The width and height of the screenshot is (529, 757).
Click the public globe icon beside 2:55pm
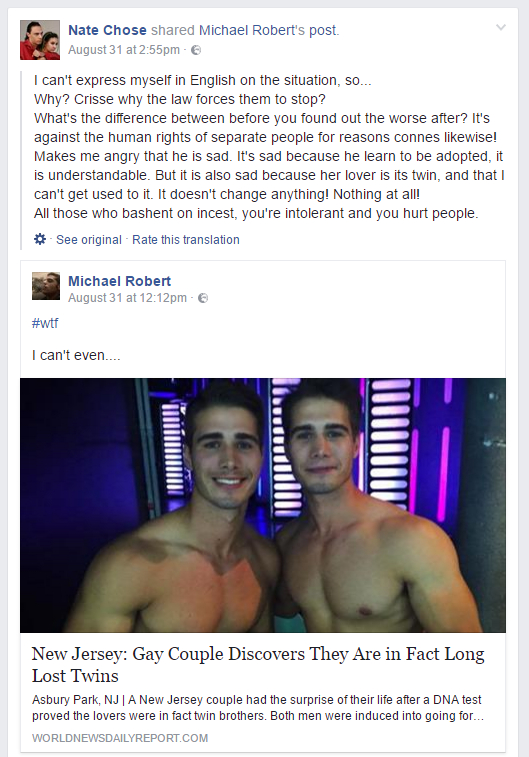click(196, 50)
